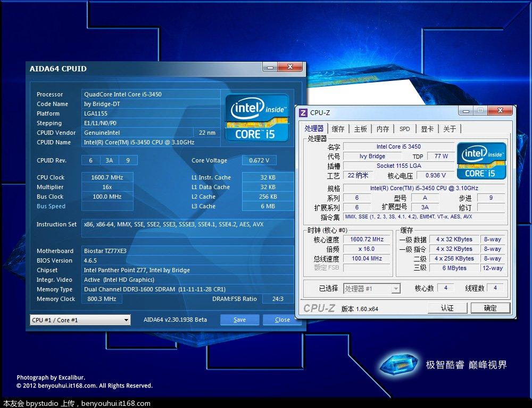Viewport: 532px width, 408px height.
Task: Click the DRAM:FSB Ratio value 24:3
Action: click(278, 299)
